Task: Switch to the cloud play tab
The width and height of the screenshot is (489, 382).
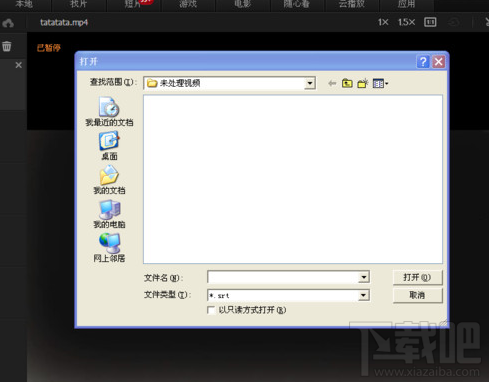Action: pos(352,4)
